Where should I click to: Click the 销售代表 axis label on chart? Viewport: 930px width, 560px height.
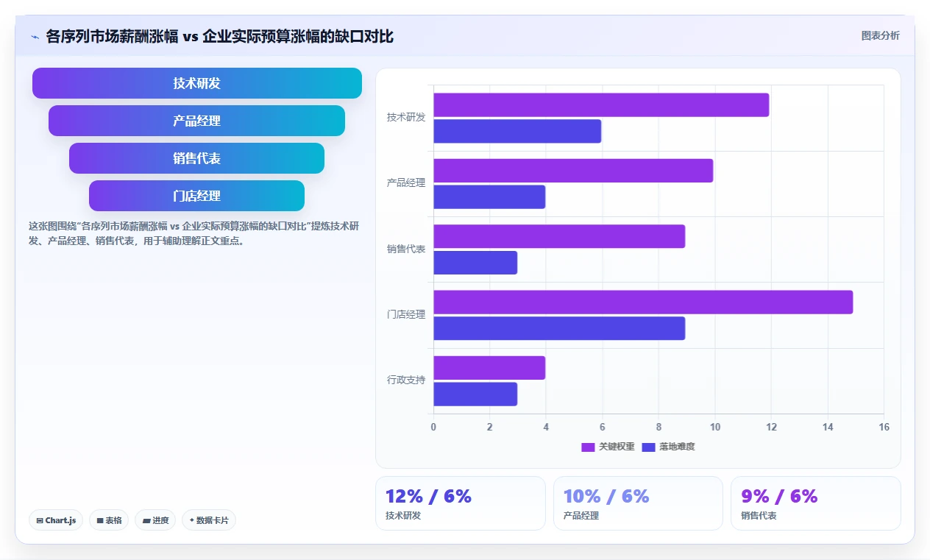pyautogui.click(x=406, y=249)
